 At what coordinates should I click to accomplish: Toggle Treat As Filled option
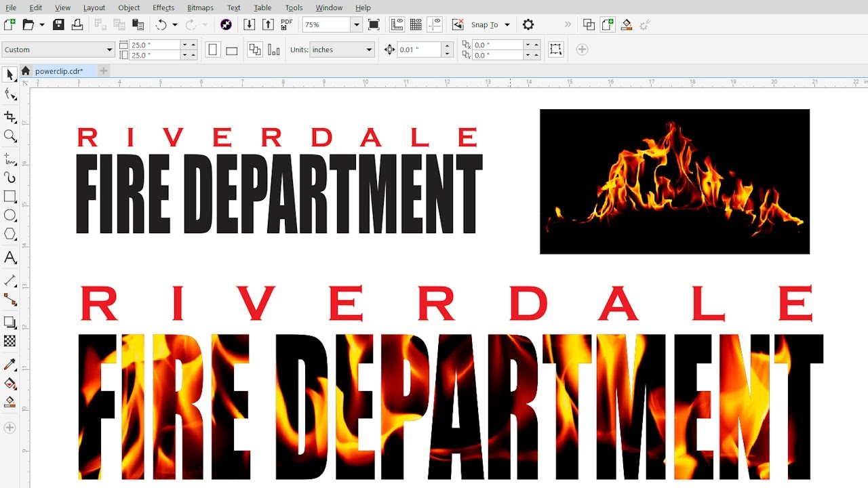[x=555, y=49]
